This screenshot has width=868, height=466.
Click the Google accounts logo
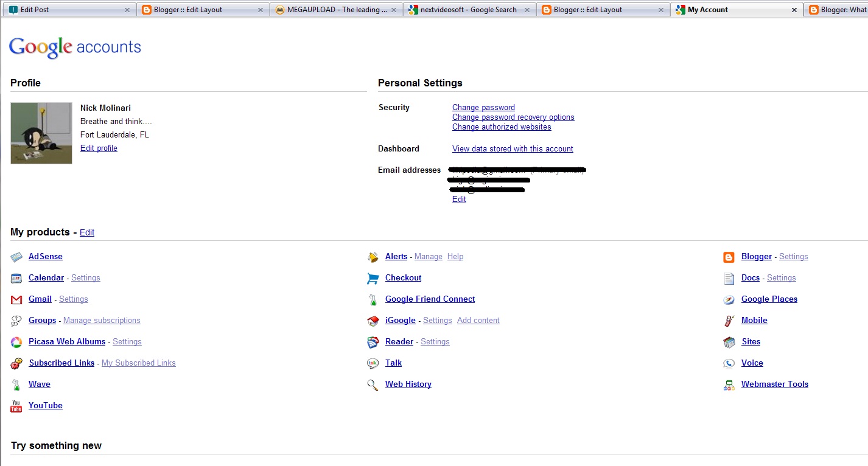click(x=75, y=47)
